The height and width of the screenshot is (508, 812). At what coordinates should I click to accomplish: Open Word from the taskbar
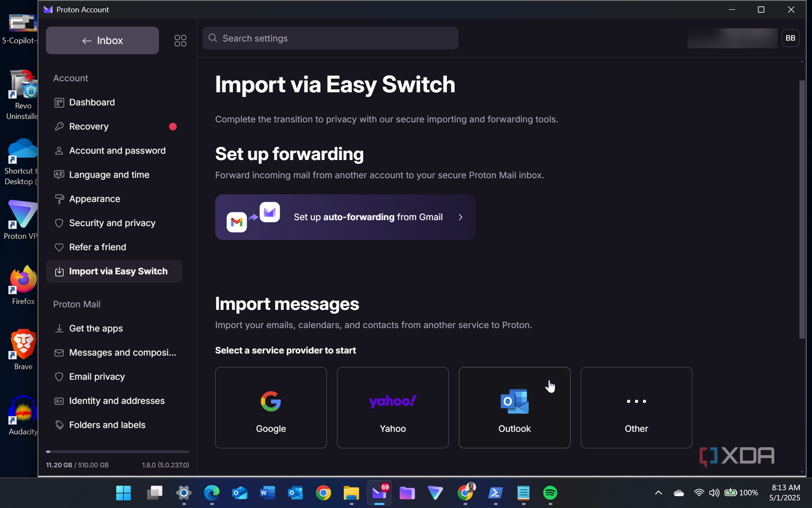click(x=267, y=493)
